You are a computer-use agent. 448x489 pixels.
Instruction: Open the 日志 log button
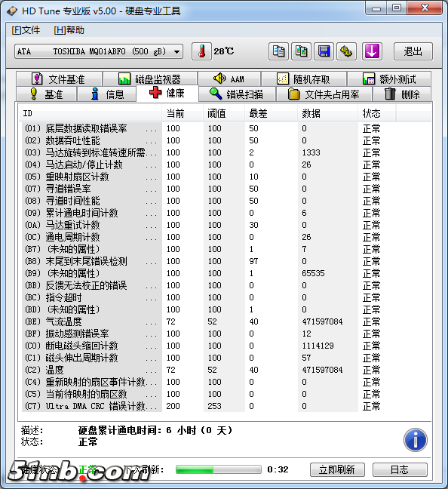pos(400,469)
